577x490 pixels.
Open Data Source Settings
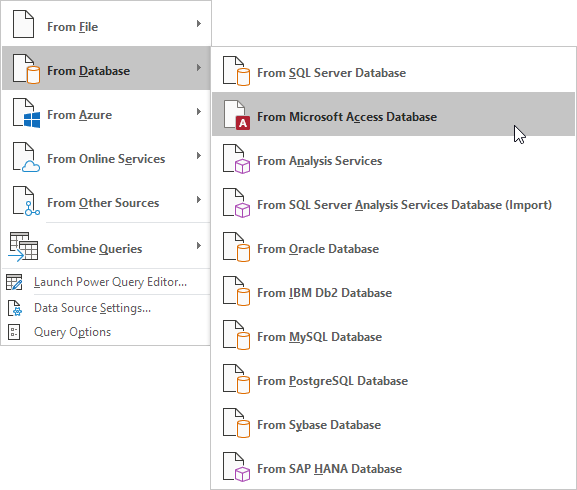coord(106,308)
